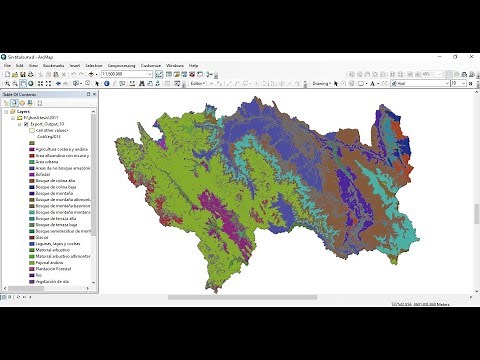Open the Insert menu
The image size is (480, 360).
pyautogui.click(x=75, y=66)
